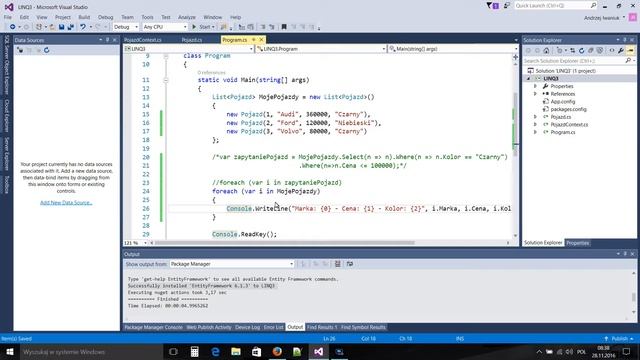
Task: Switch to the Error List tab
Action: [273, 327]
